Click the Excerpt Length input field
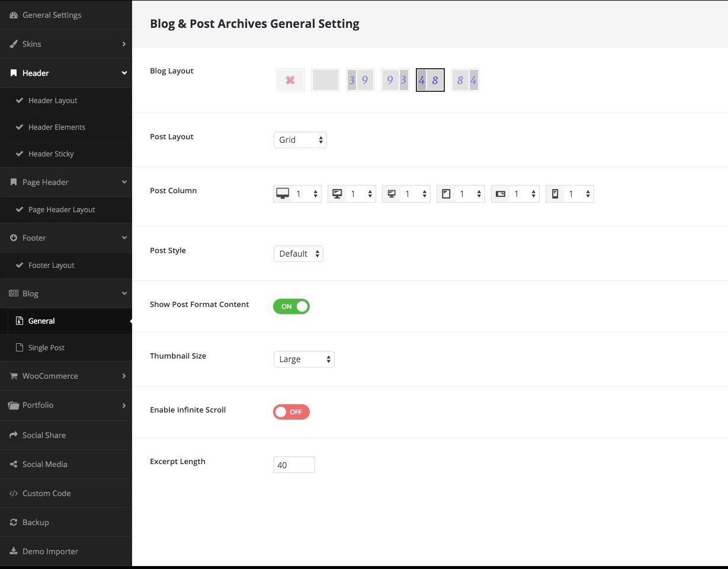The width and height of the screenshot is (728, 569). [x=294, y=465]
